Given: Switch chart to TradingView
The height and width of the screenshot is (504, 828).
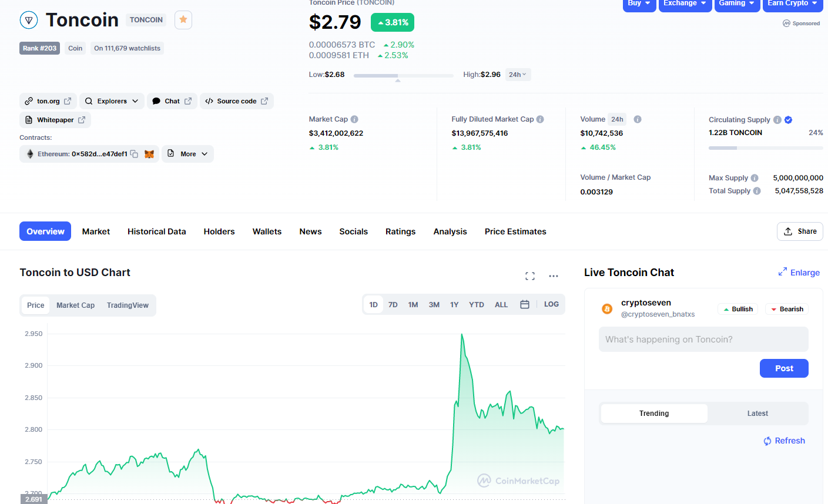Looking at the screenshot, I should pyautogui.click(x=128, y=305).
